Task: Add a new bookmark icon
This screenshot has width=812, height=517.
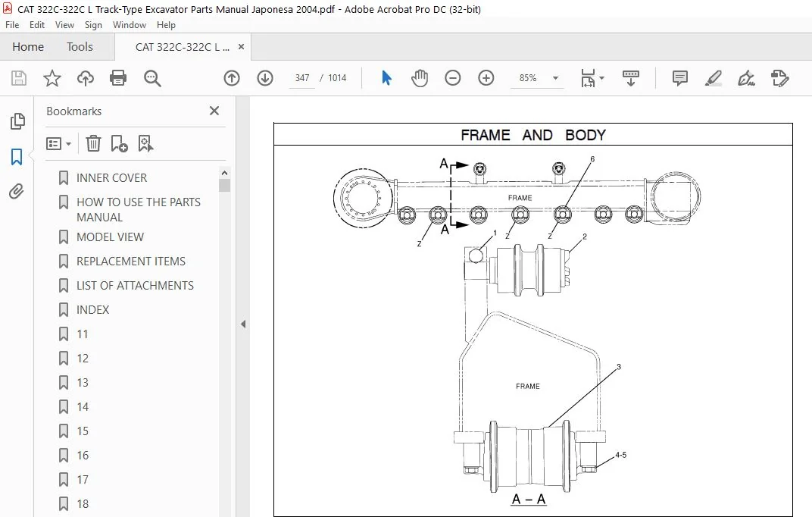Action: coord(119,143)
